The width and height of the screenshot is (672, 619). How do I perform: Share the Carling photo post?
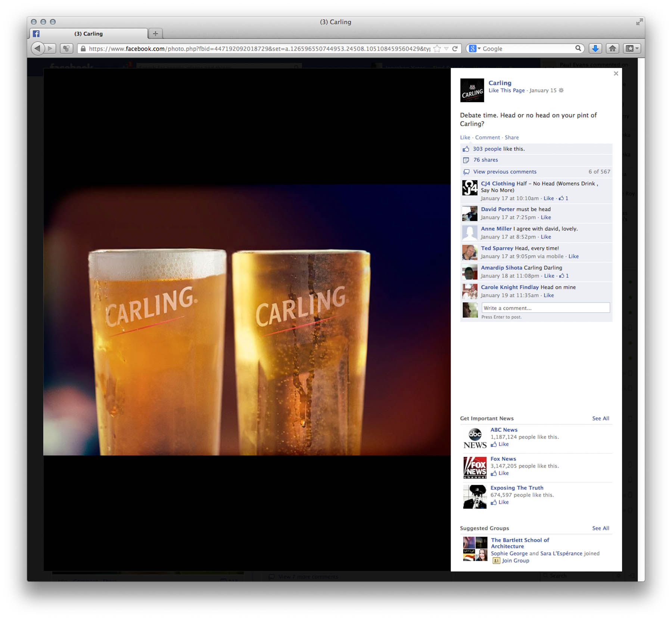[511, 137]
